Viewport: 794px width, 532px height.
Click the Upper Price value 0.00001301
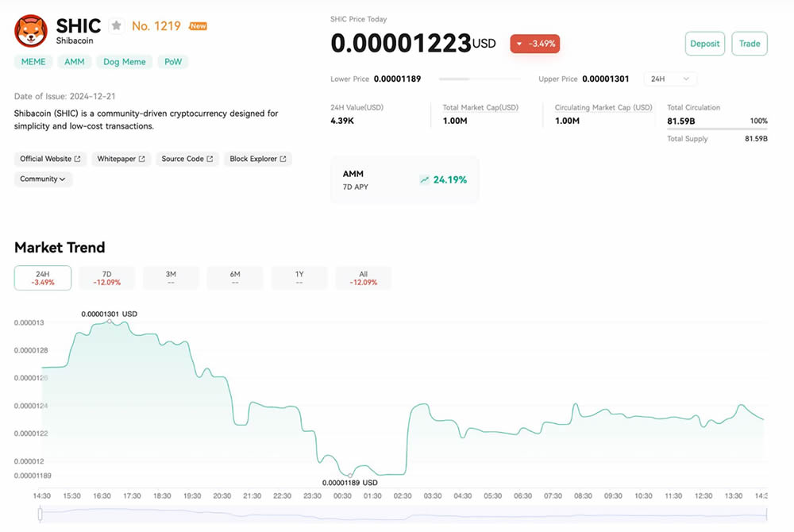tap(606, 79)
